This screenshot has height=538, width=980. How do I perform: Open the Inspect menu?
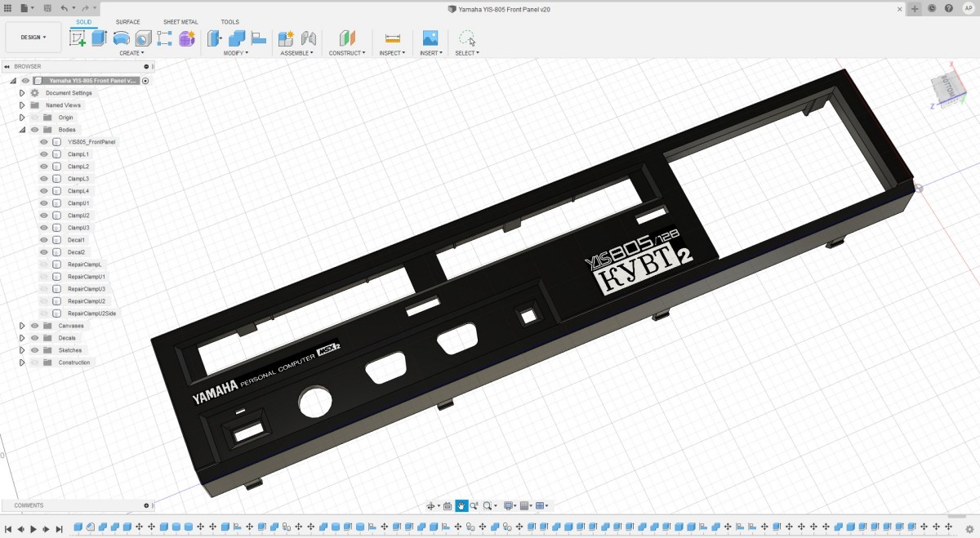[392, 53]
